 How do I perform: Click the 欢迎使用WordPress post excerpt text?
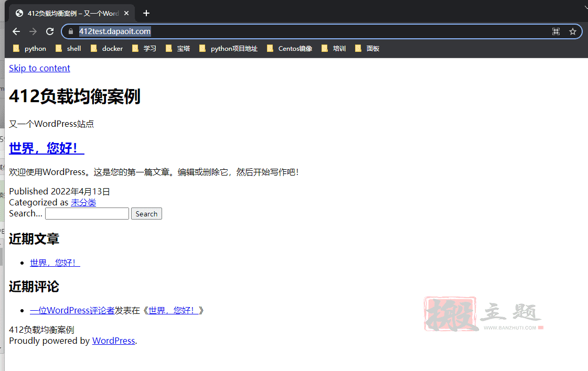click(x=154, y=172)
